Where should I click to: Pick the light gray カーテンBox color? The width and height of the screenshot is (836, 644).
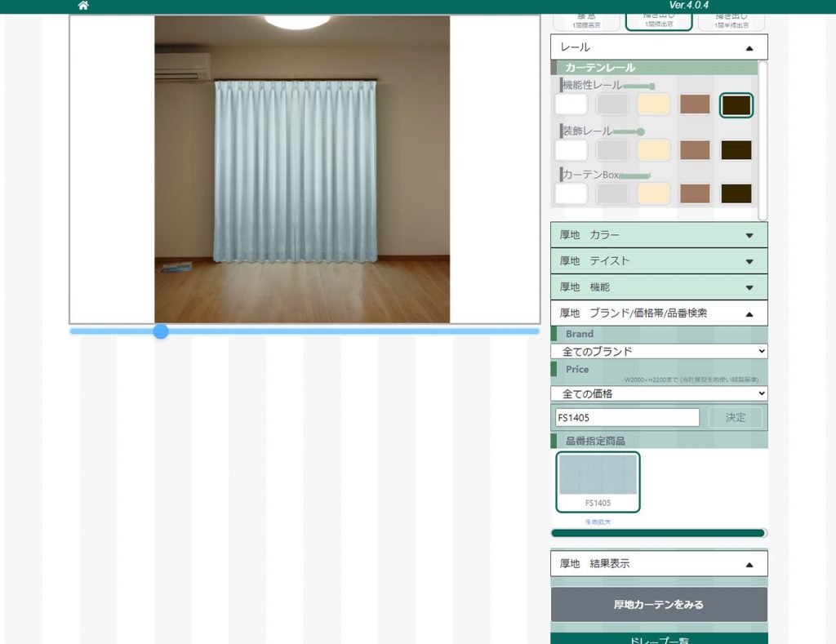(612, 193)
